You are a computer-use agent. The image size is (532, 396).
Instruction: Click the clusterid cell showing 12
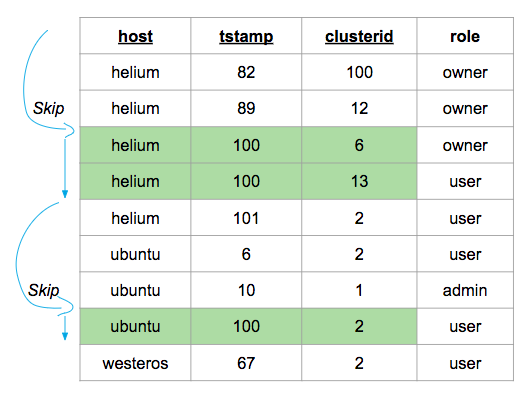359,109
